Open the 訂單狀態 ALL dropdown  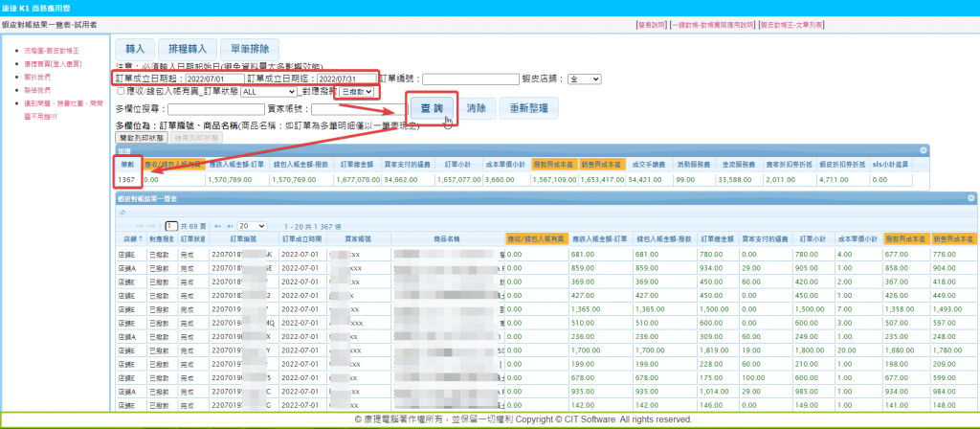(x=269, y=91)
